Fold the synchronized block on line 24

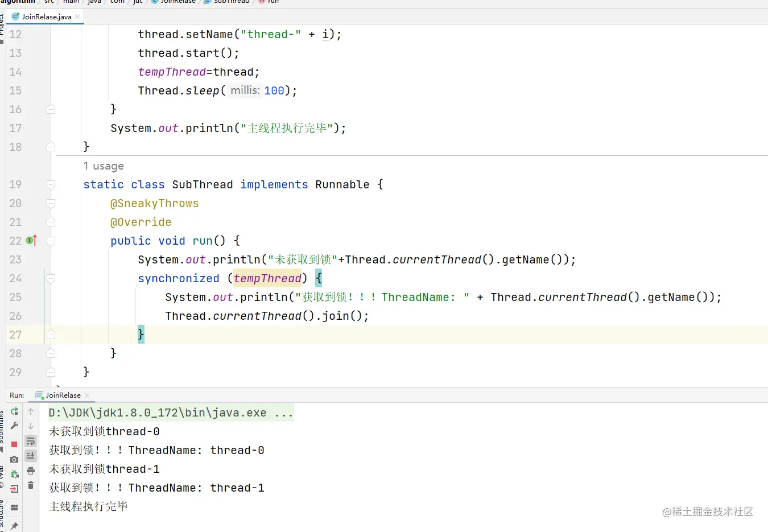coord(51,278)
